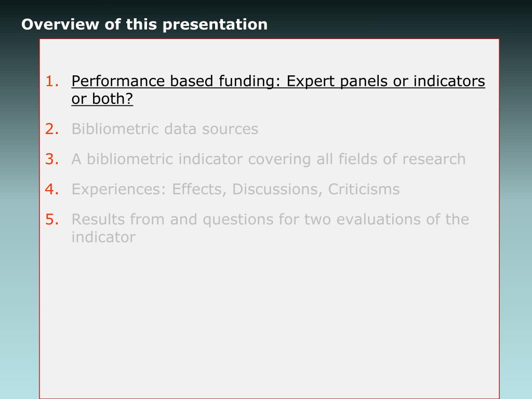Click the red list number 1
The height and width of the screenshot is (399, 532).
pyautogui.click(x=52, y=82)
